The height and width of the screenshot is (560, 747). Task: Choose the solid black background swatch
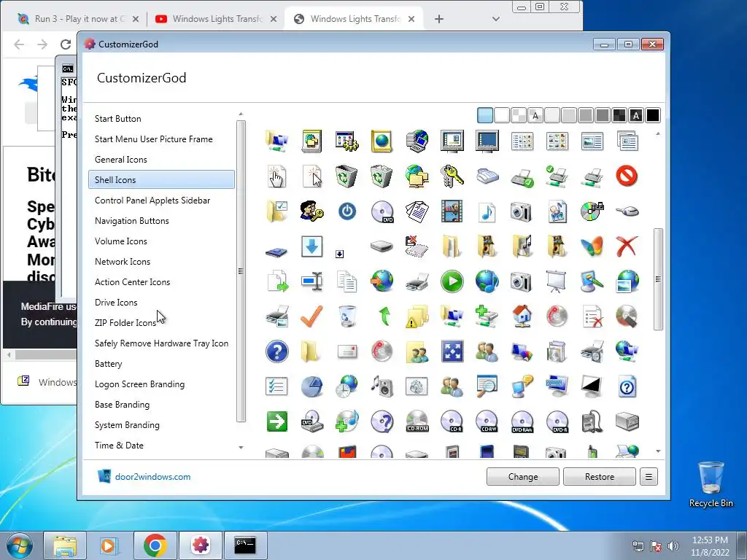[x=653, y=115]
